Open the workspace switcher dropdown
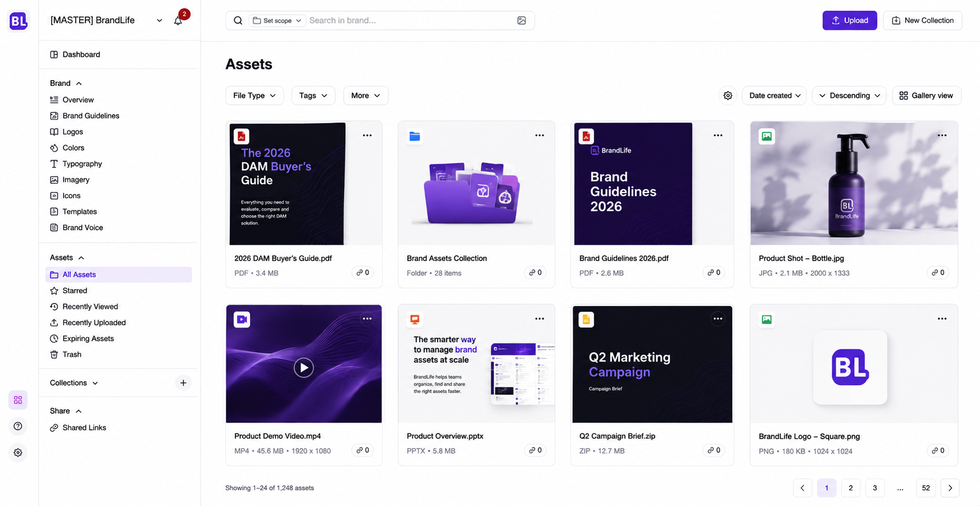Viewport: 980px width, 506px height. 107,20
